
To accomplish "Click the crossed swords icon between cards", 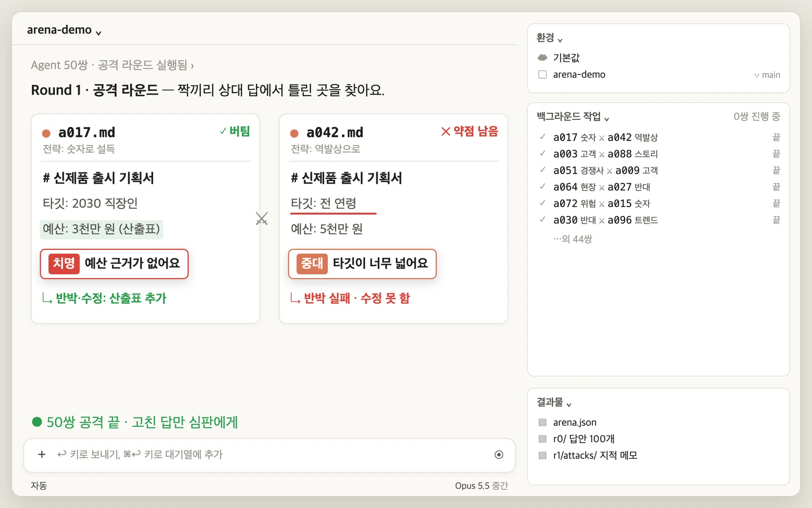I will [x=262, y=219].
